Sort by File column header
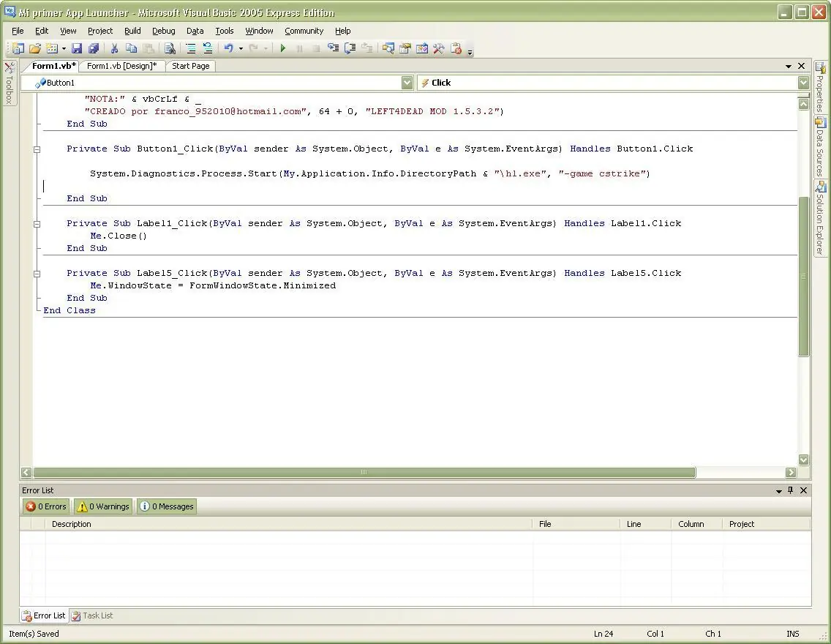Viewport: 831px width, 644px height. click(576, 524)
